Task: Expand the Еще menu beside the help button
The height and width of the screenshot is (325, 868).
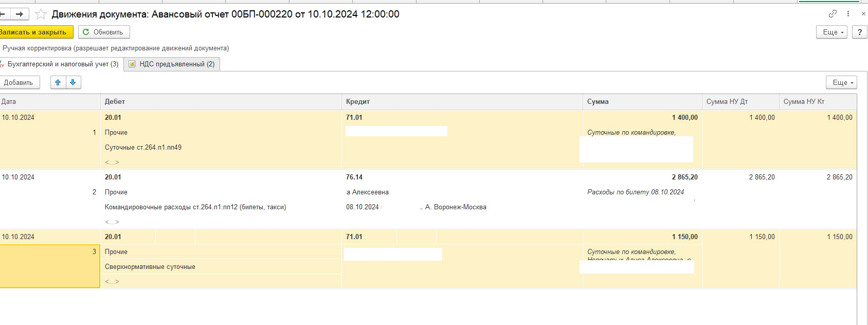Action: tap(831, 32)
